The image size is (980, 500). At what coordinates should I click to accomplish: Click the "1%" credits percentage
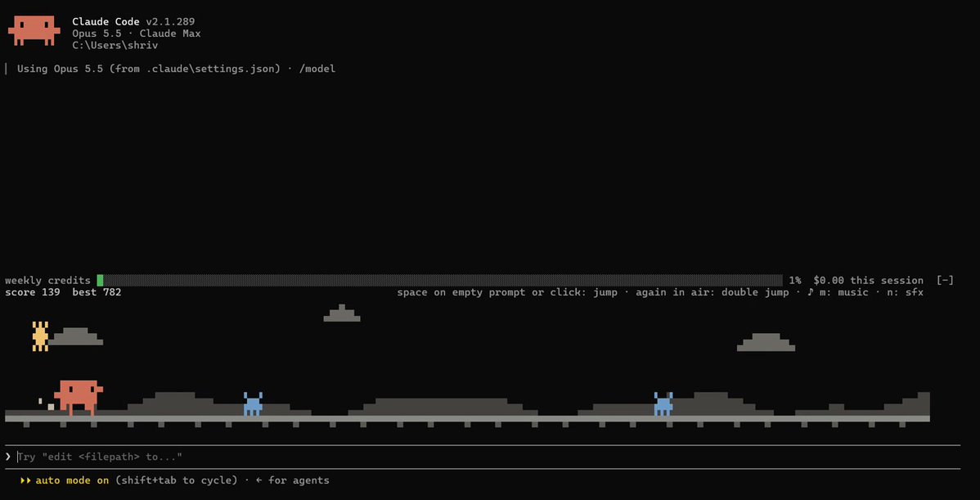[795, 281]
